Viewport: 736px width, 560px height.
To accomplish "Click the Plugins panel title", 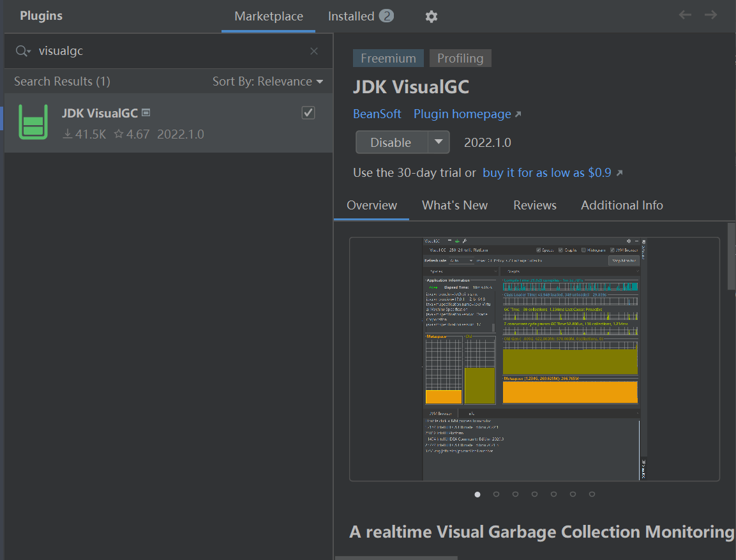I will (41, 15).
